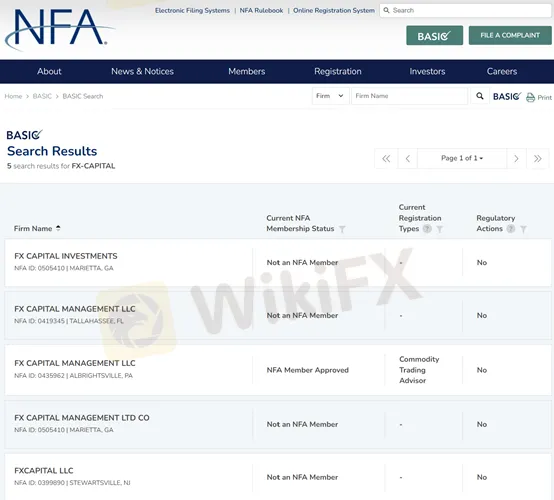Viewport: 554px width, 500px height.
Task: Focus the Firm Name input field
Action: pos(409,96)
